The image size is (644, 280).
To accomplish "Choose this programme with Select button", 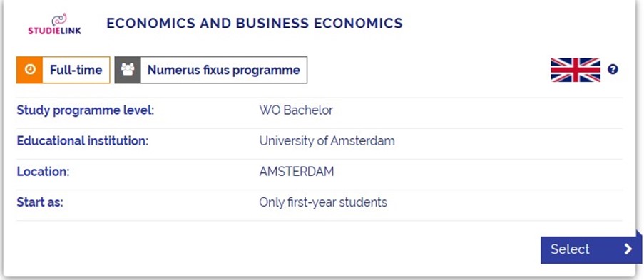I will [x=591, y=249].
